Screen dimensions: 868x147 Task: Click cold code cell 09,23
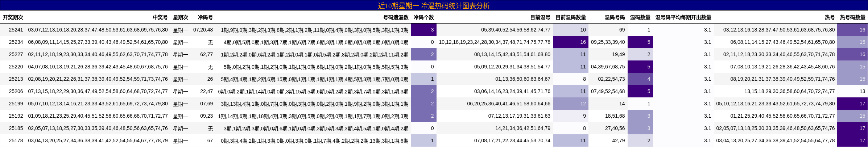(207, 116)
